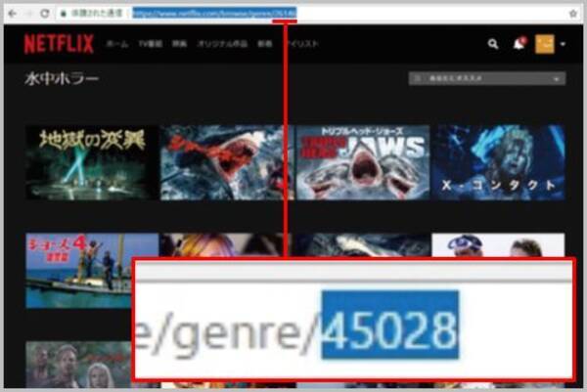Click the 水中ホラー genre title

click(62, 78)
